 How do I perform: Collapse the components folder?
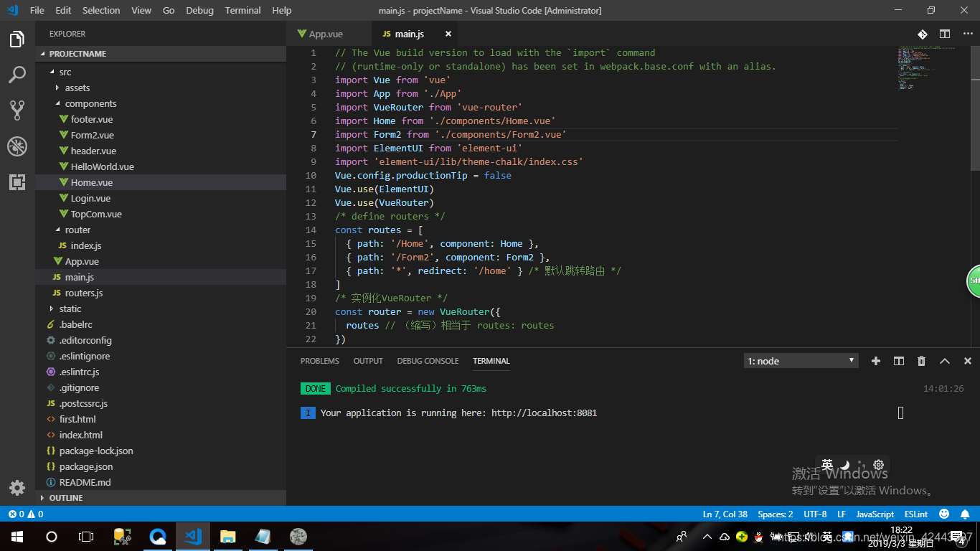tap(57, 104)
